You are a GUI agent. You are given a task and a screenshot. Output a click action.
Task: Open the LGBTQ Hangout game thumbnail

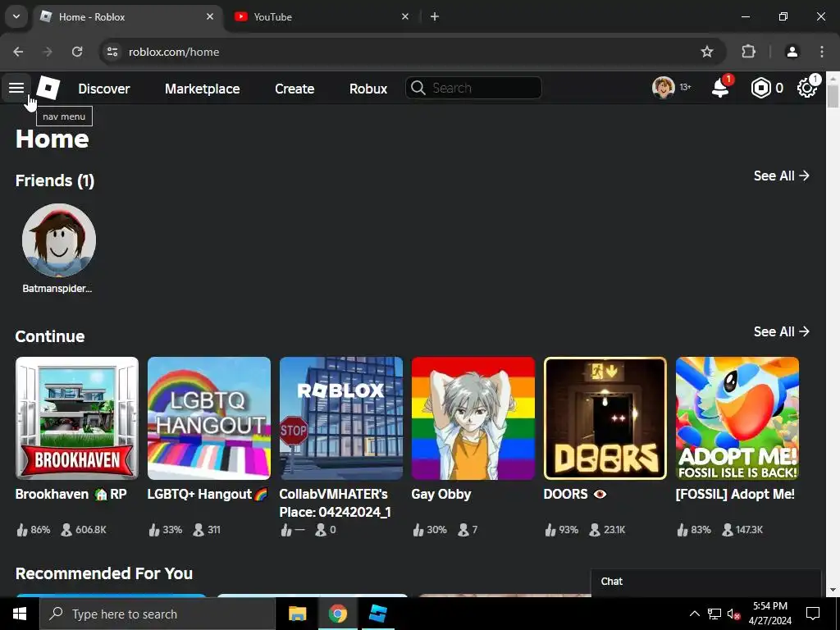(x=209, y=418)
